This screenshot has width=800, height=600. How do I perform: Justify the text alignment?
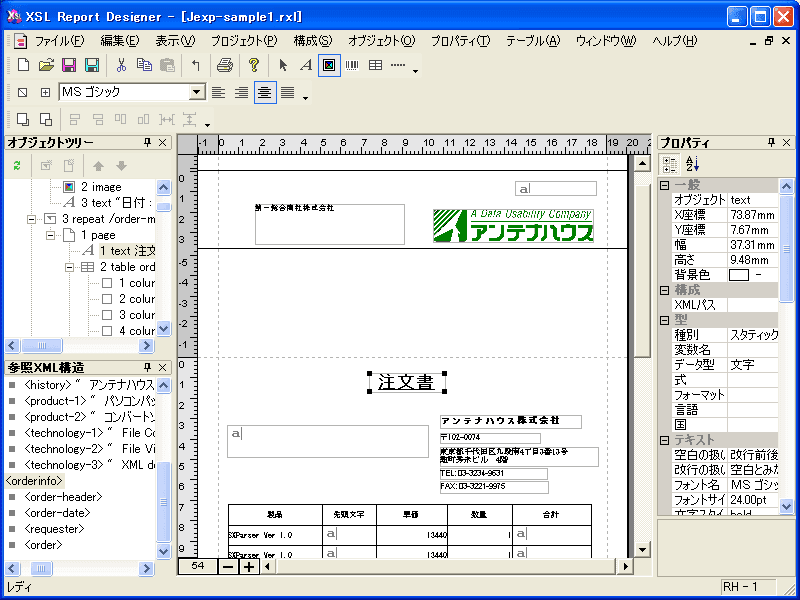tap(288, 92)
